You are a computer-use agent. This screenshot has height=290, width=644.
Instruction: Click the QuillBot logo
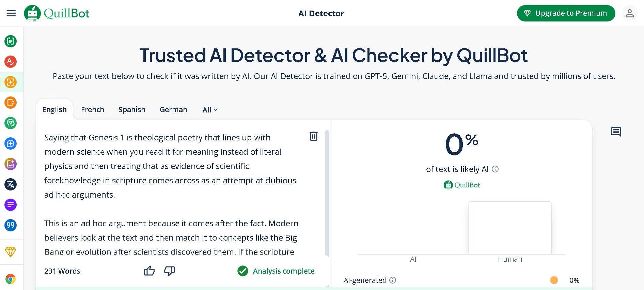point(57,13)
